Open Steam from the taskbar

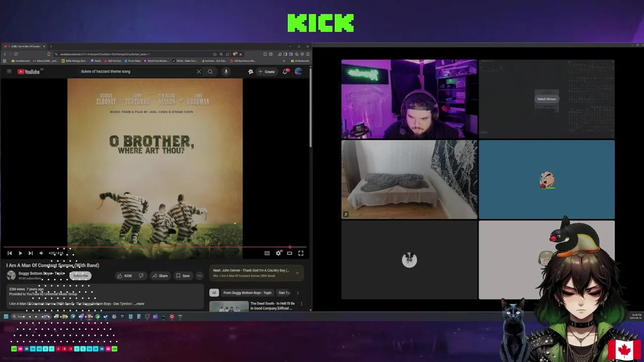point(106,317)
